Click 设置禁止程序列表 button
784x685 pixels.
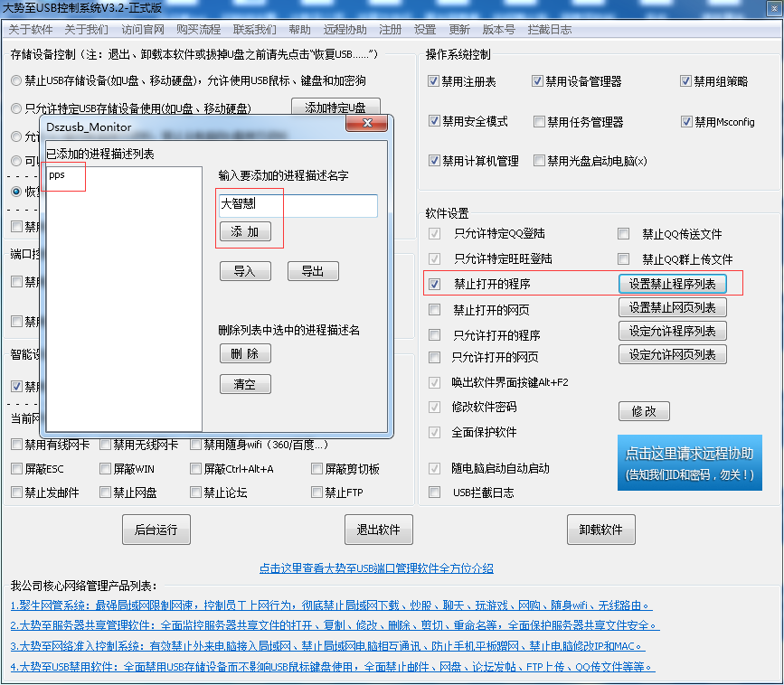(x=672, y=284)
